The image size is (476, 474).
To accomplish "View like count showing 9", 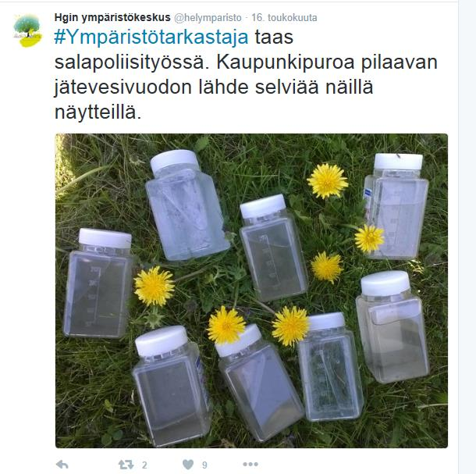I will pyautogui.click(x=204, y=465).
